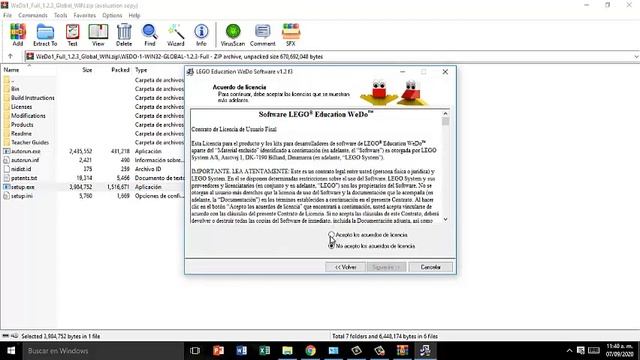Click the Test archive icon
This screenshot has width=640, height=360.
(72, 35)
